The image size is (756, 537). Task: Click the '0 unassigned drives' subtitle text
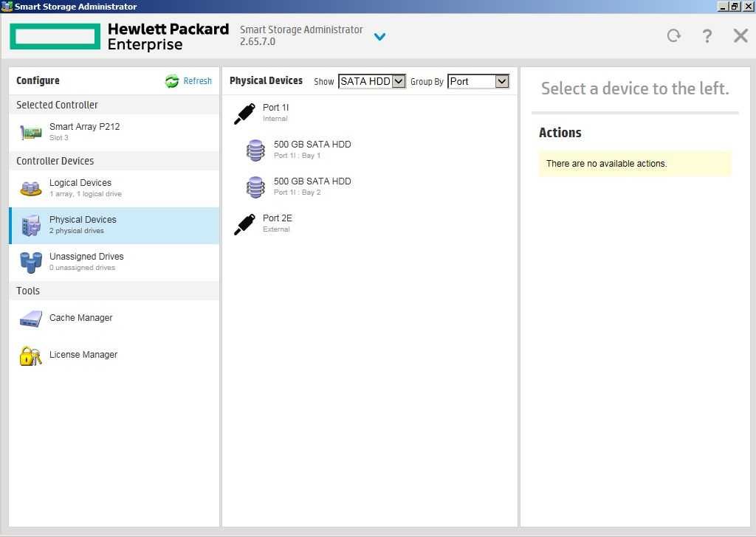(x=82, y=268)
